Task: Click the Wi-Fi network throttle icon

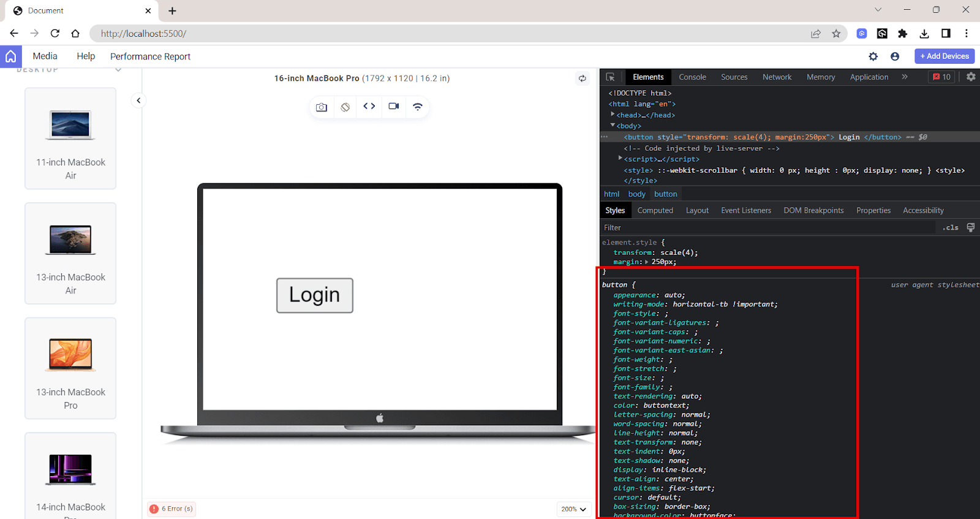Action: point(418,106)
